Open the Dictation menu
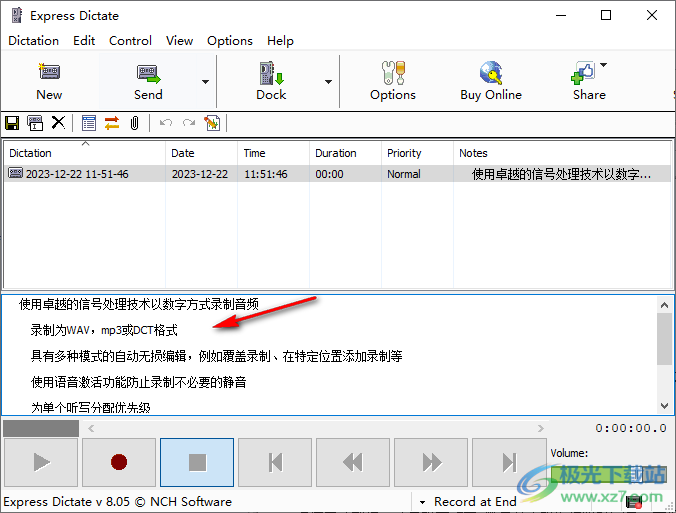The width and height of the screenshot is (676, 513). (x=34, y=41)
